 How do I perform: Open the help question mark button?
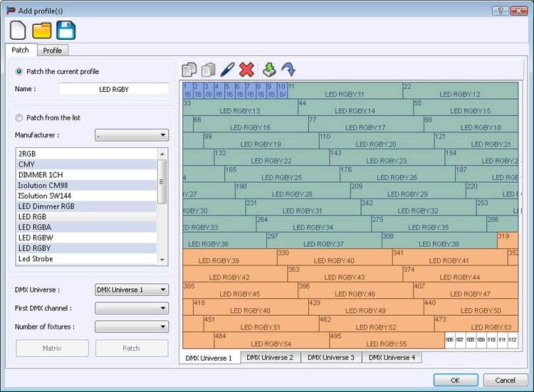click(x=501, y=11)
